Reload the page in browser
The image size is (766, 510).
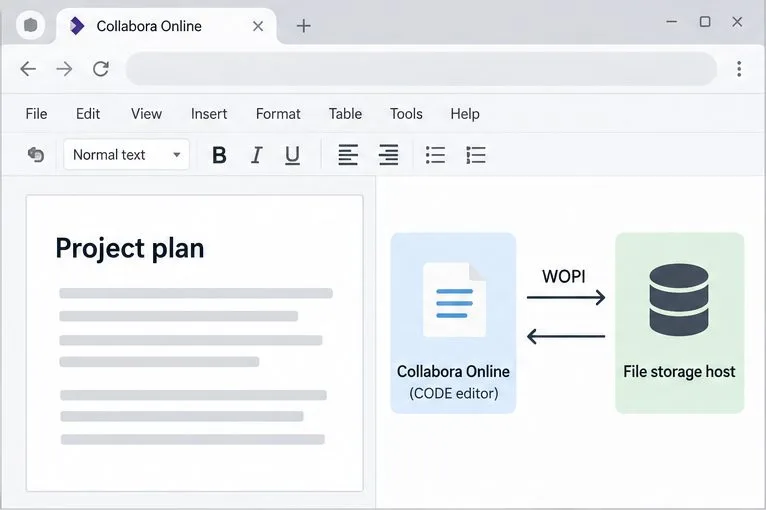point(101,69)
